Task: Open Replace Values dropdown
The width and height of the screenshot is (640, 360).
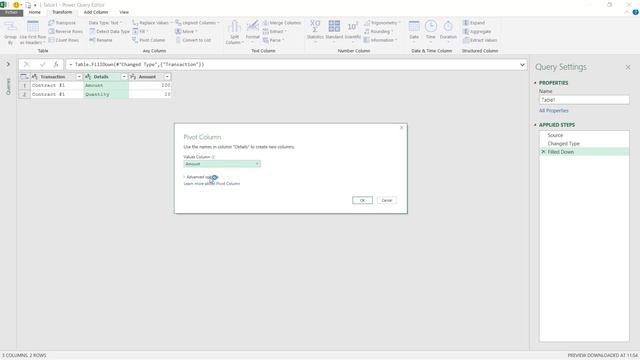Action: [152, 23]
